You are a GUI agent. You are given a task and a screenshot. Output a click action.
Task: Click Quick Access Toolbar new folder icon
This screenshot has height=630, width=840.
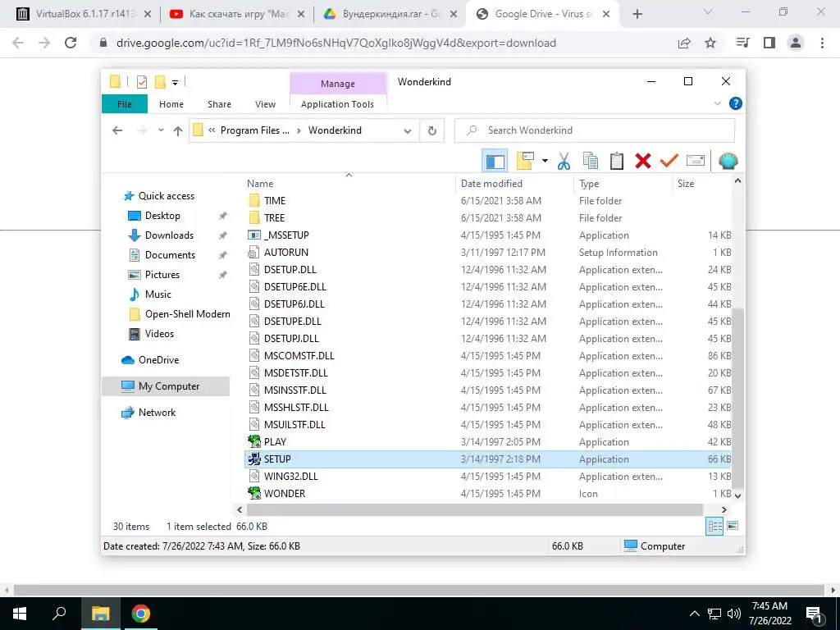point(160,81)
